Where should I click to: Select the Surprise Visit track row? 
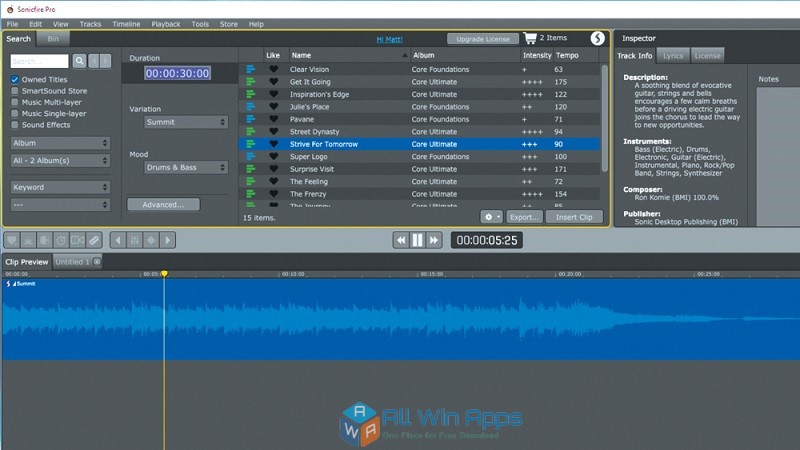pos(419,169)
